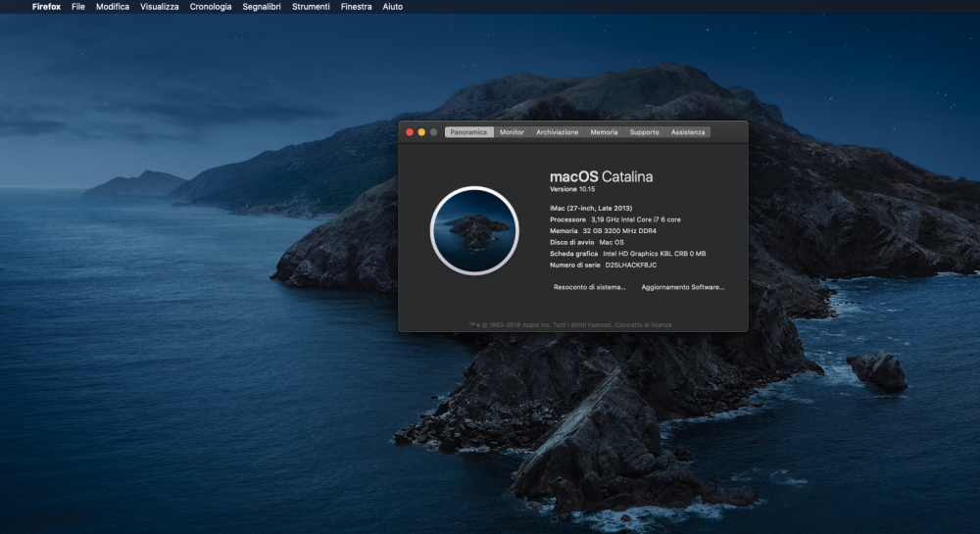Click the serial number D25LHACKF8JC
The height and width of the screenshot is (534, 980).
[630, 265]
